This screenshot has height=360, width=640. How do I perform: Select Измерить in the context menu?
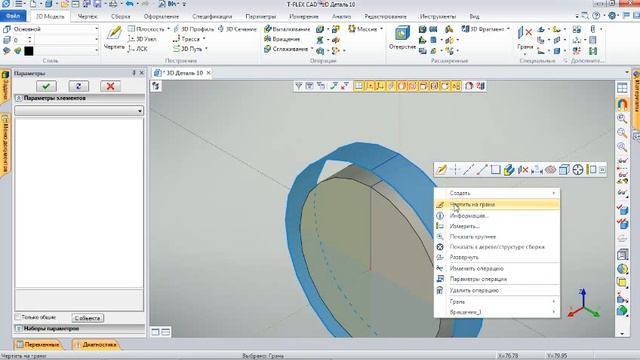[x=497, y=226]
